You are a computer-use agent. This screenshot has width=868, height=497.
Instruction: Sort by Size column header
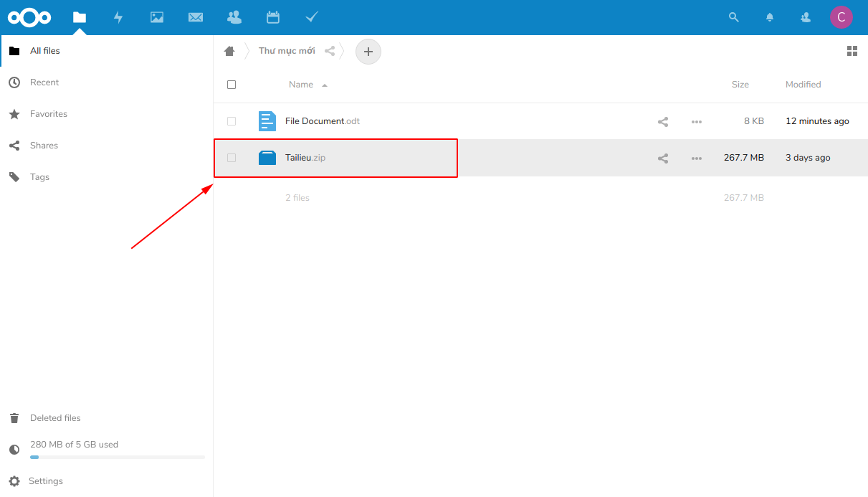pos(740,85)
